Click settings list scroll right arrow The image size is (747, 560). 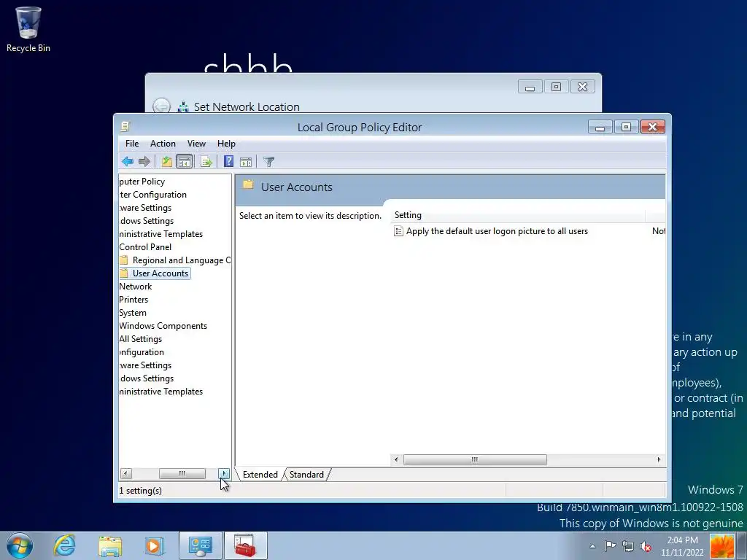coord(659,459)
